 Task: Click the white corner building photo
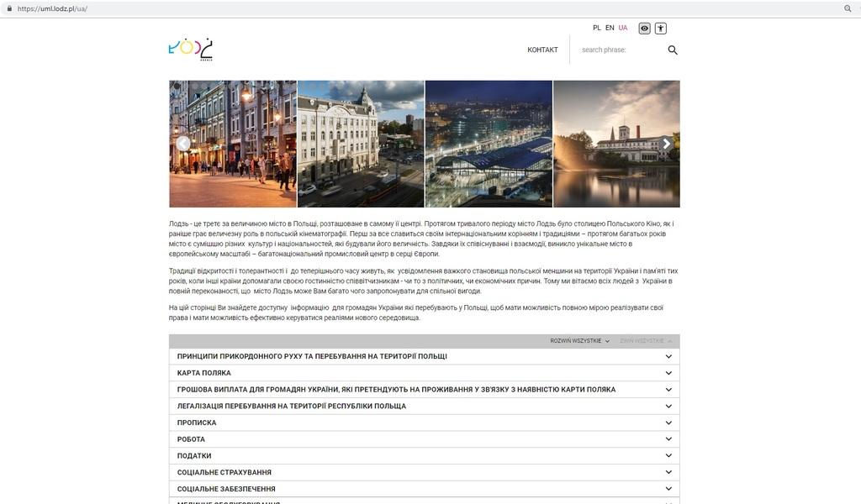pos(361,144)
